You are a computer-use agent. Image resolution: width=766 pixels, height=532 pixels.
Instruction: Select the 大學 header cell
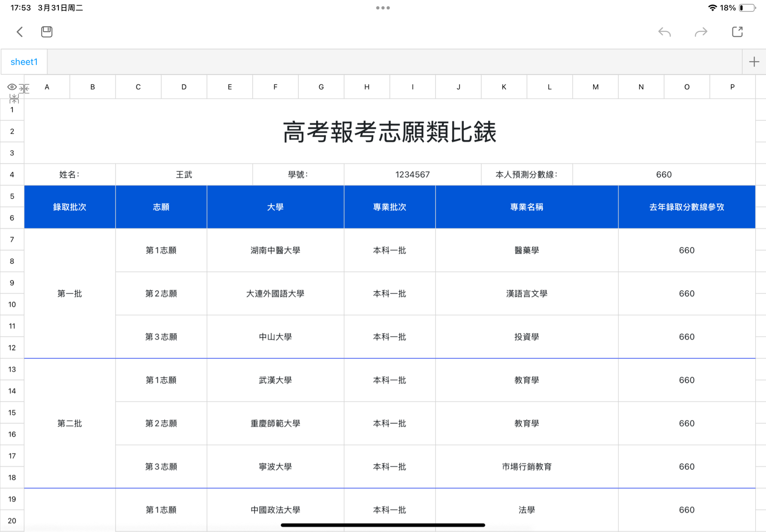coord(275,207)
